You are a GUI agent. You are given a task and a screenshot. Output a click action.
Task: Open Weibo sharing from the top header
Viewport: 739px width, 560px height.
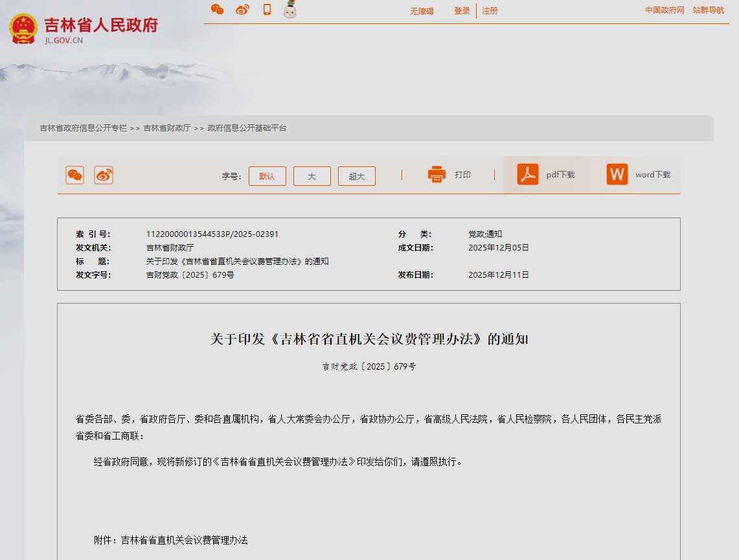pyautogui.click(x=242, y=9)
